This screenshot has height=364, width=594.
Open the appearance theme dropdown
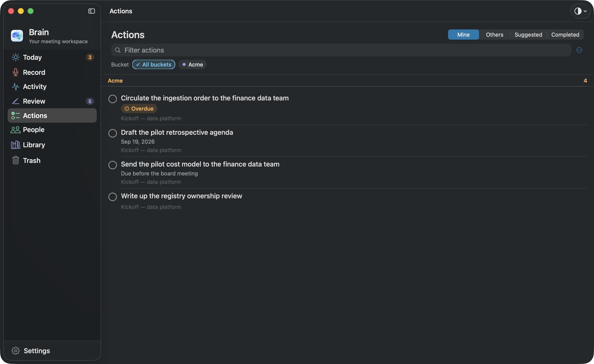coord(580,11)
